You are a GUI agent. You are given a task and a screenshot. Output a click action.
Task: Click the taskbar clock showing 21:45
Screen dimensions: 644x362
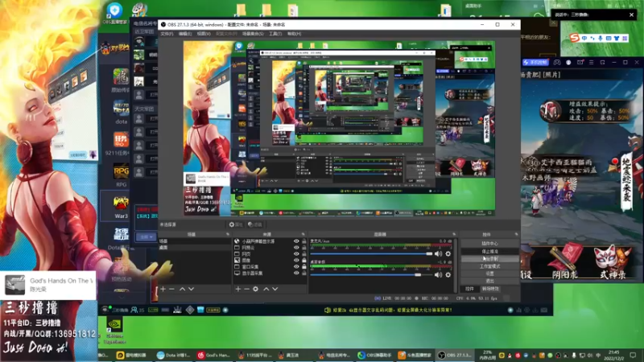[614, 355]
